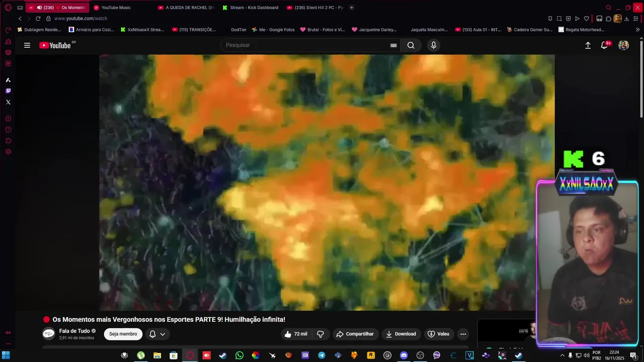Open a new tab with plus button
This screenshot has width=644, height=362.
click(x=351, y=8)
